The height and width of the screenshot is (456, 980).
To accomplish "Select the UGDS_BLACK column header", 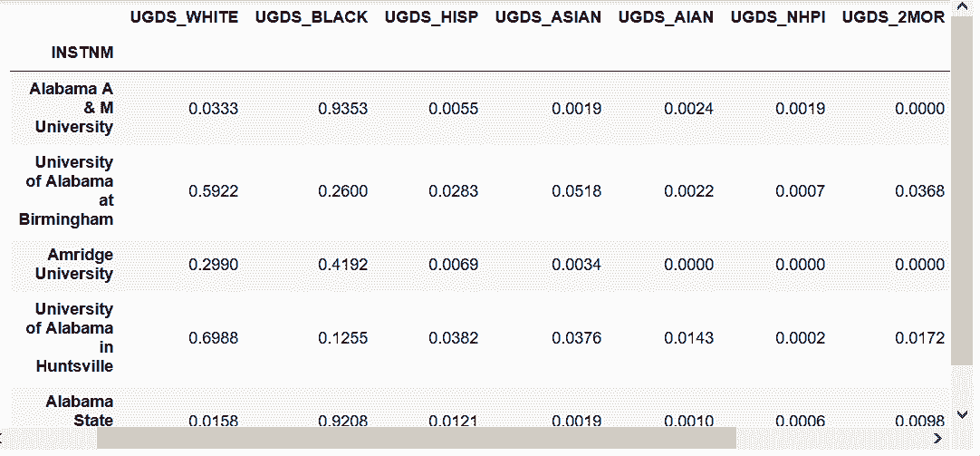I will [x=311, y=17].
